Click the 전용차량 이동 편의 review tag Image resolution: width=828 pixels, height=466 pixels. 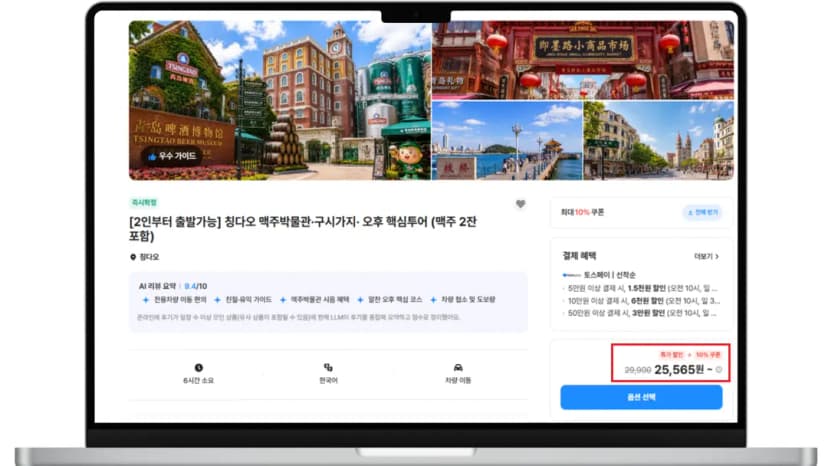click(x=180, y=300)
